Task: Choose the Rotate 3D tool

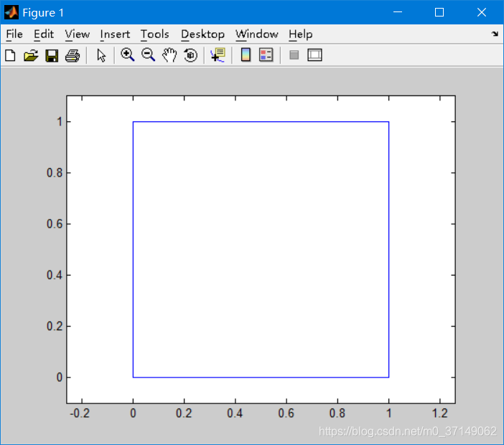Action: [190, 55]
